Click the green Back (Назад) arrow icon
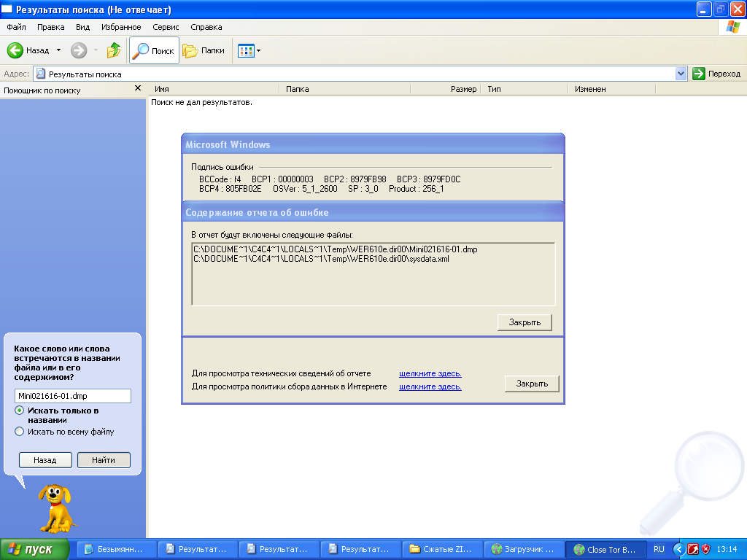The image size is (747, 560). pyautogui.click(x=16, y=50)
